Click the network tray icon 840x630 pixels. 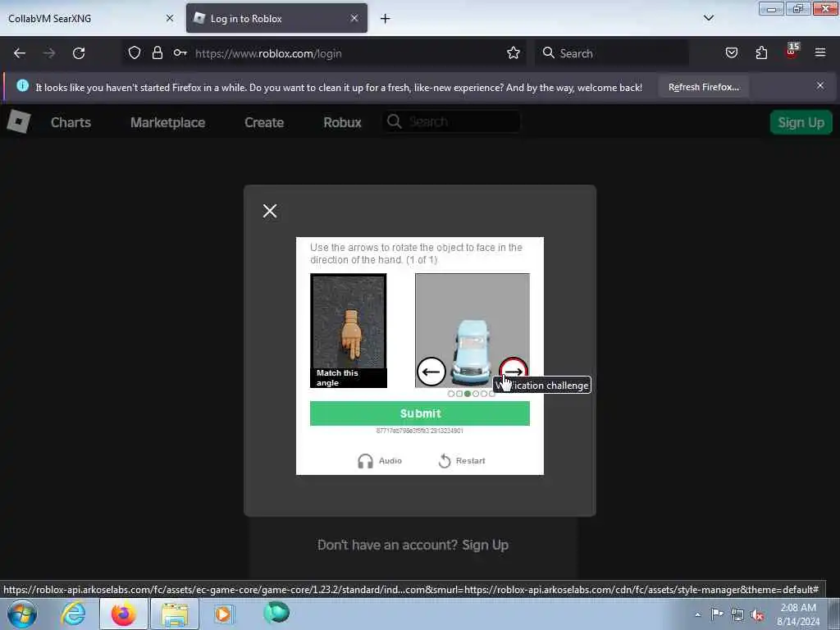coord(737,615)
